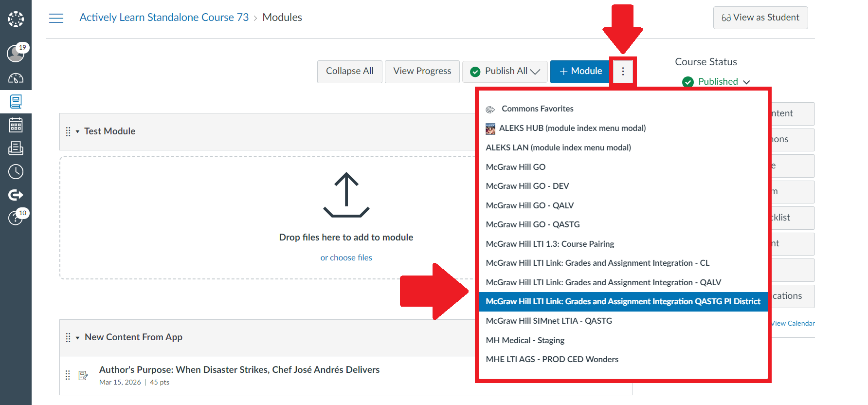Open the Canvas home logo
868x405 pixels.
click(x=16, y=19)
